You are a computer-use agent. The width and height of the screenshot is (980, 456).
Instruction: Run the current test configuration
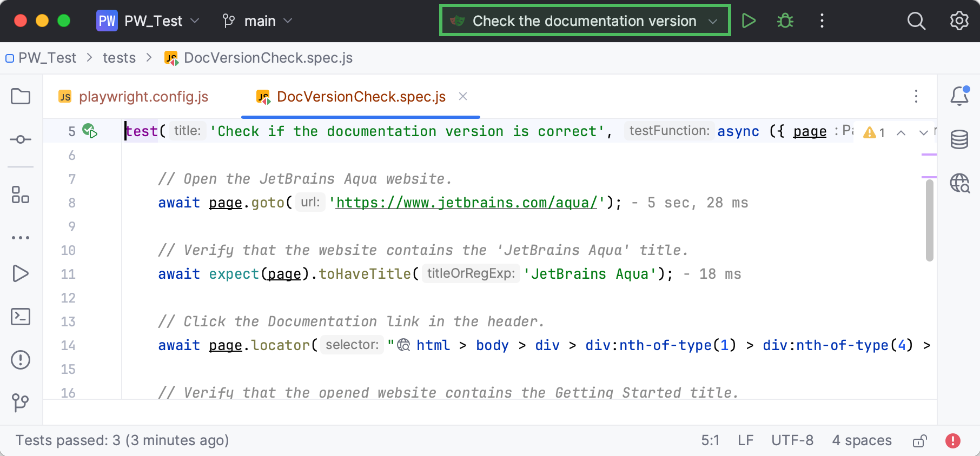(x=749, y=21)
